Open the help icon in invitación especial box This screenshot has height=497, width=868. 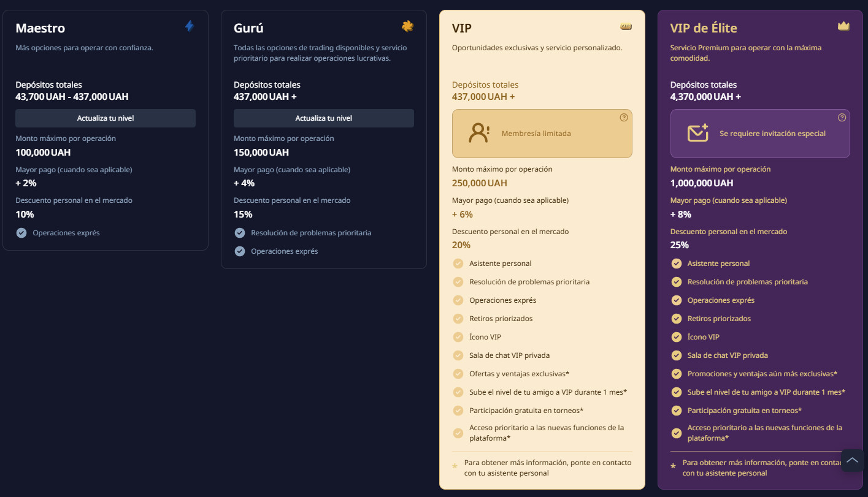click(x=842, y=118)
